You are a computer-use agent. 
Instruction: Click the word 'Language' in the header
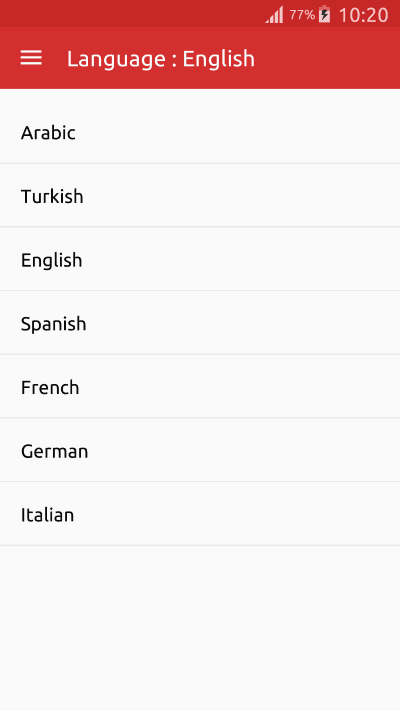click(117, 59)
